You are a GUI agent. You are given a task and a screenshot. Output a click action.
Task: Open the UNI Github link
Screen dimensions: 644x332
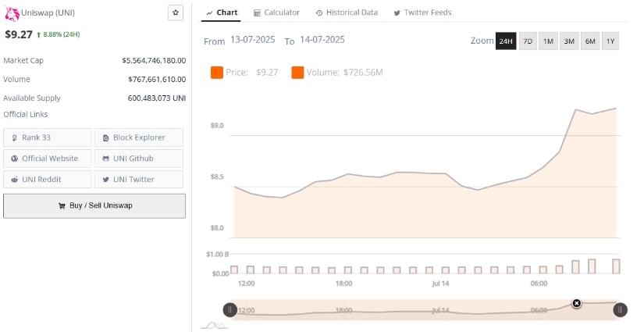139,159
